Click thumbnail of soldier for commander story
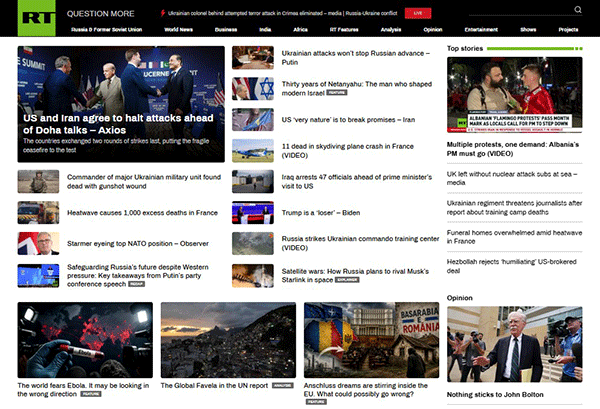Image resolution: width=600 pixels, height=409 pixels. [38, 181]
